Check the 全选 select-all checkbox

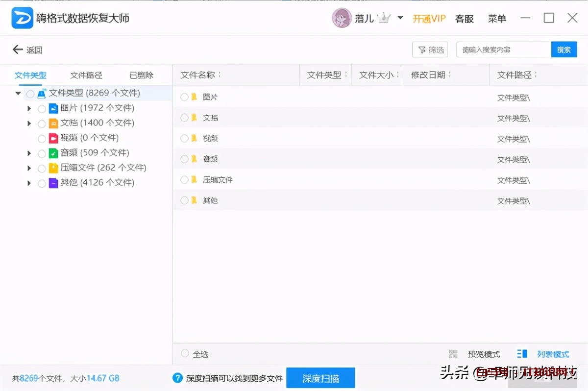pyautogui.click(x=185, y=353)
